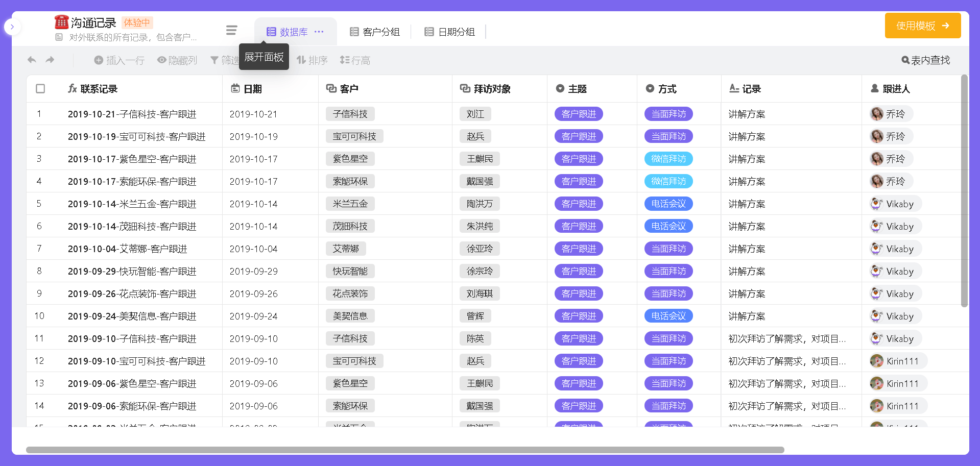Click the hamburger expand panel icon
Viewport: 980px width, 466px height.
click(x=231, y=31)
